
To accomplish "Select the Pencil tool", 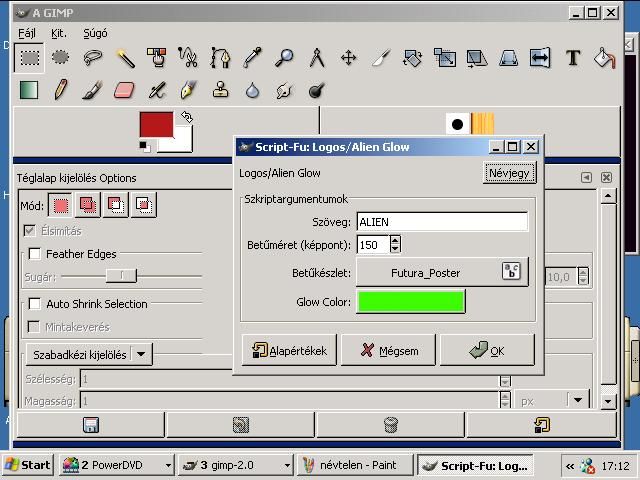I will point(61,90).
